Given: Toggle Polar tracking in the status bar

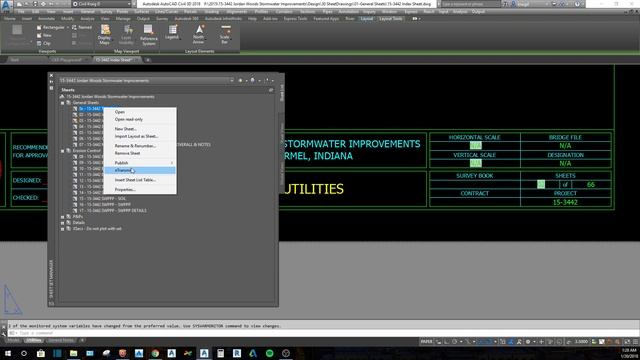Looking at the screenshot, I should [x=454, y=342].
